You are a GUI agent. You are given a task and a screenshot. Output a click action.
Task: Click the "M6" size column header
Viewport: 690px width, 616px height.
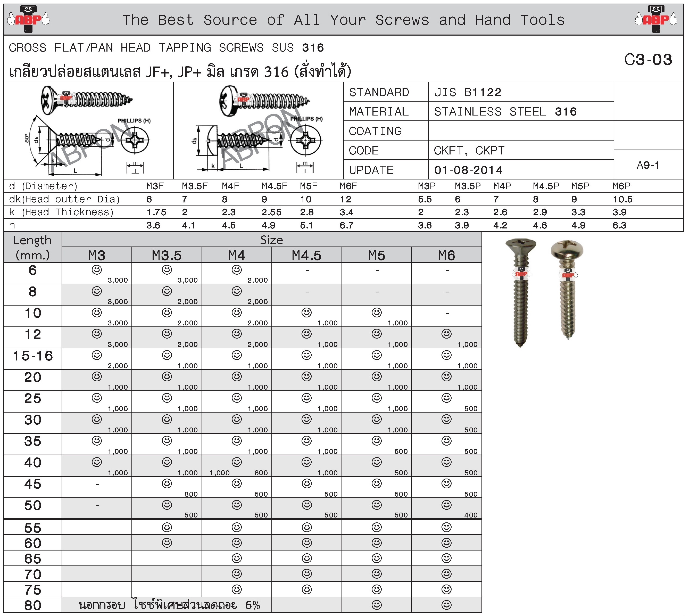(x=447, y=256)
